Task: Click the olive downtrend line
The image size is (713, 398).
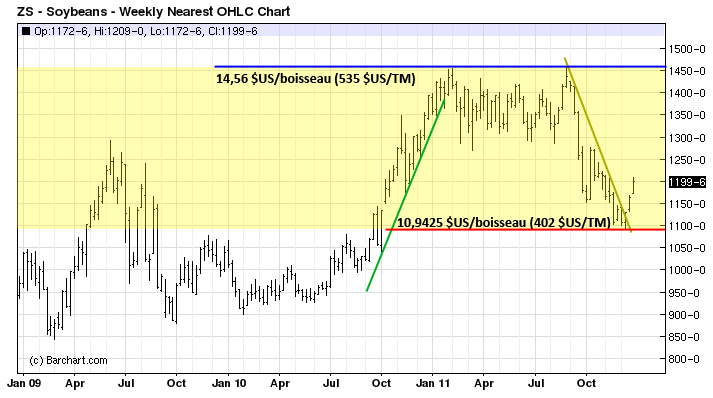Action: pos(598,145)
